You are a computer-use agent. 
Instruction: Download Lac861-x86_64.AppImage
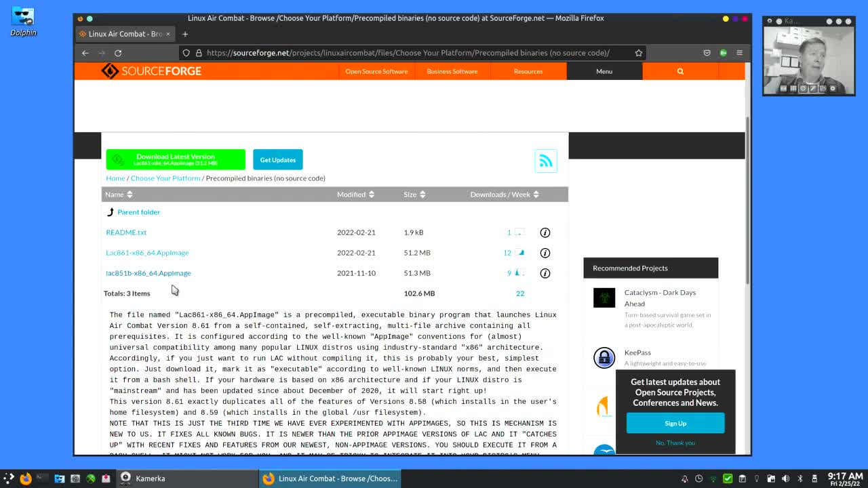click(147, 253)
